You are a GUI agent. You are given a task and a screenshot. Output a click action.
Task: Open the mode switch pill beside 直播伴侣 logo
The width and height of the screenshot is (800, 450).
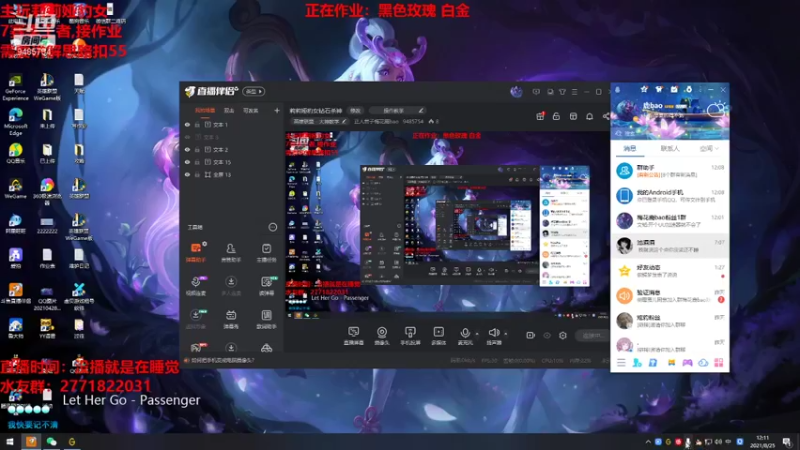tap(254, 91)
